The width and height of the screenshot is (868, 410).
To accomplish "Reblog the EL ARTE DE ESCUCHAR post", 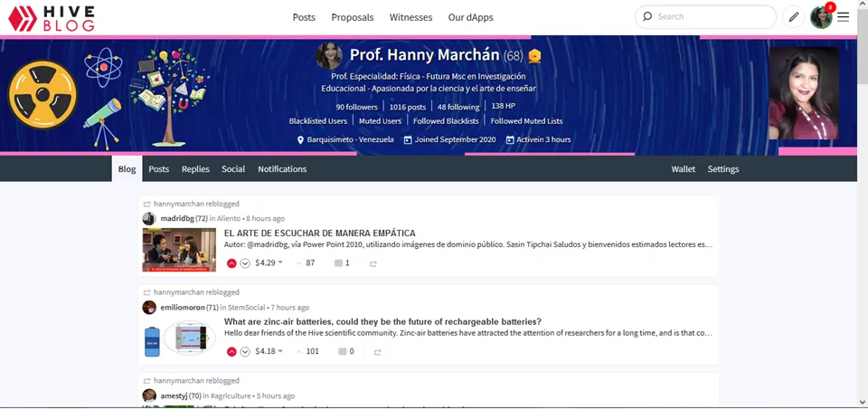I will [x=373, y=263].
